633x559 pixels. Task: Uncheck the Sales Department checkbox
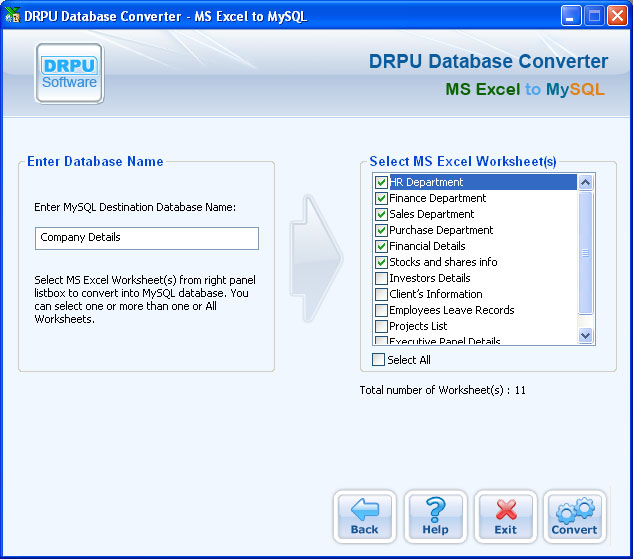pos(381,214)
